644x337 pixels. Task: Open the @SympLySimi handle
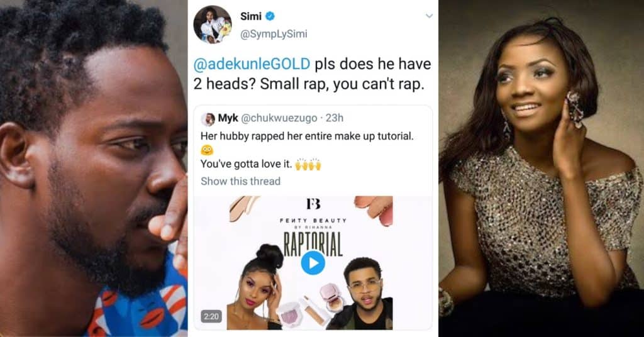(x=274, y=34)
